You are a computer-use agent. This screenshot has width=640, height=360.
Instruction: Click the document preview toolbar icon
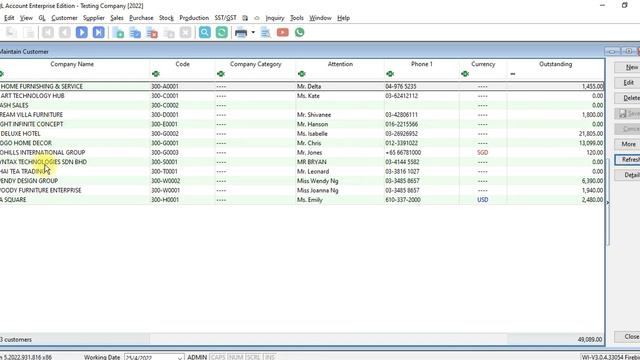click(x=265, y=33)
